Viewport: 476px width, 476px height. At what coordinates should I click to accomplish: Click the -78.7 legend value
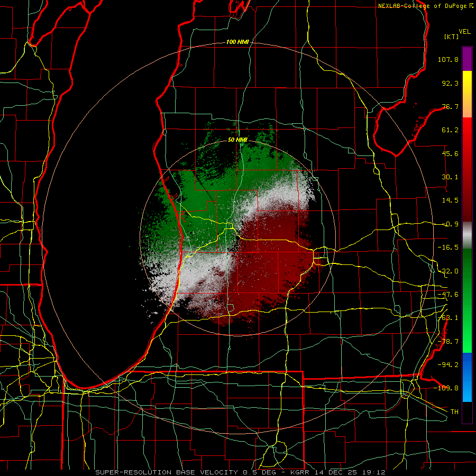pyautogui.click(x=448, y=342)
